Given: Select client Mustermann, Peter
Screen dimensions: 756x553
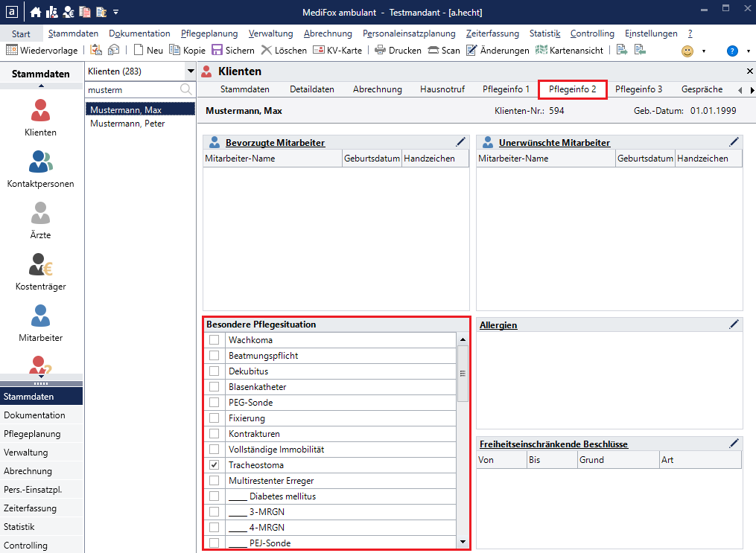Looking at the screenshot, I should (127, 124).
